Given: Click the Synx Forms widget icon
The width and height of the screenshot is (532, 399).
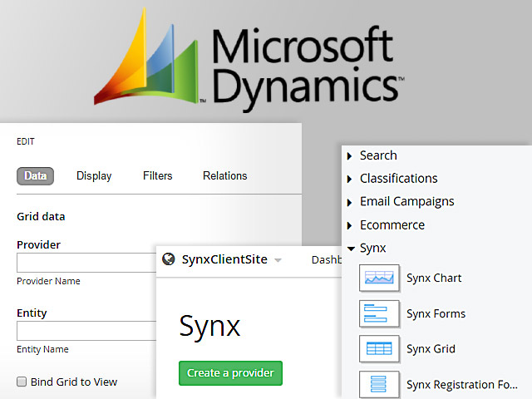Looking at the screenshot, I should 379,313.
